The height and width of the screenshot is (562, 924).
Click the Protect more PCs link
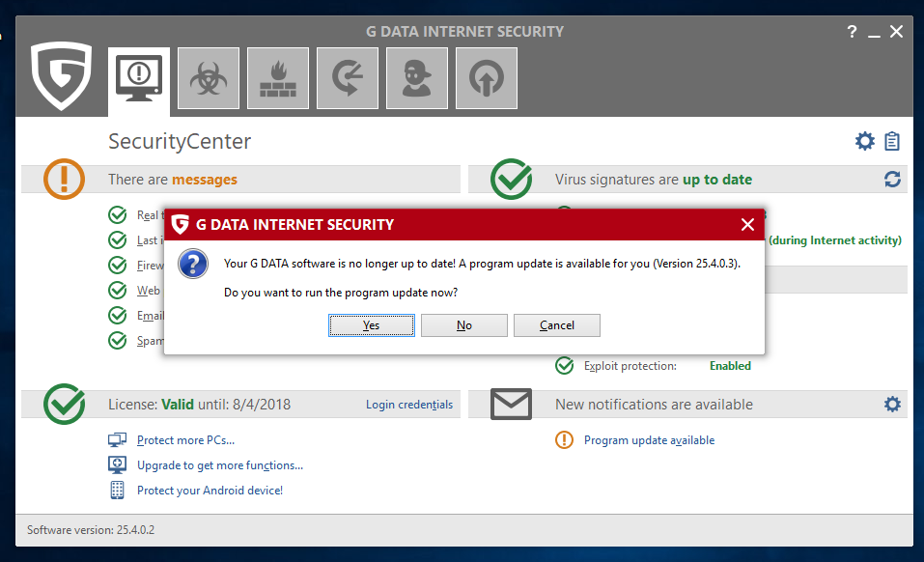pyautogui.click(x=185, y=440)
